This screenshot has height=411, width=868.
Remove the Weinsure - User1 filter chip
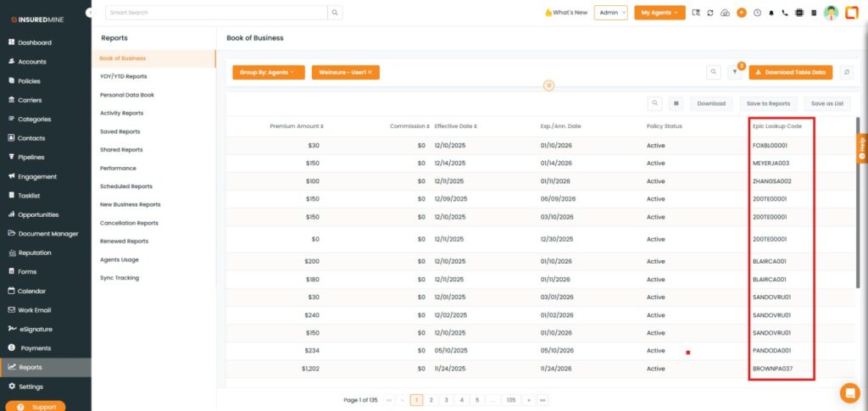370,73
